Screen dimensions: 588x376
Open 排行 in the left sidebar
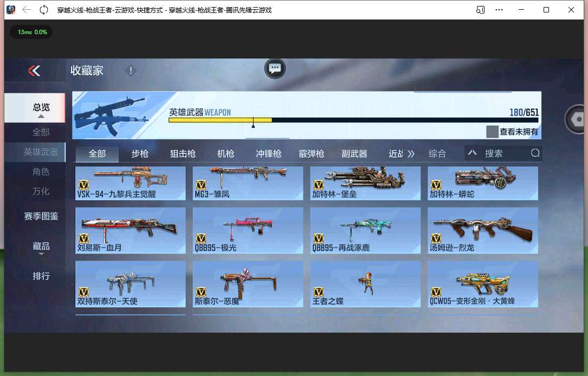41,276
